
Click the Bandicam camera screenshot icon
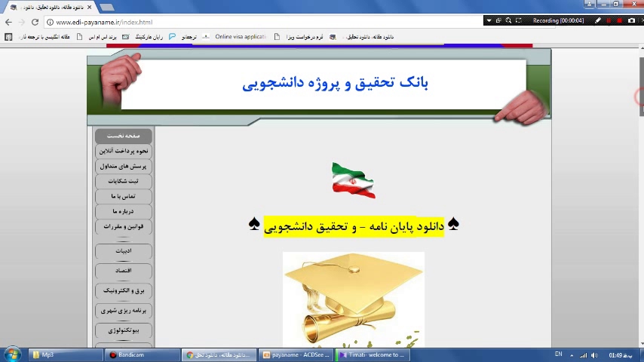tap(632, 20)
